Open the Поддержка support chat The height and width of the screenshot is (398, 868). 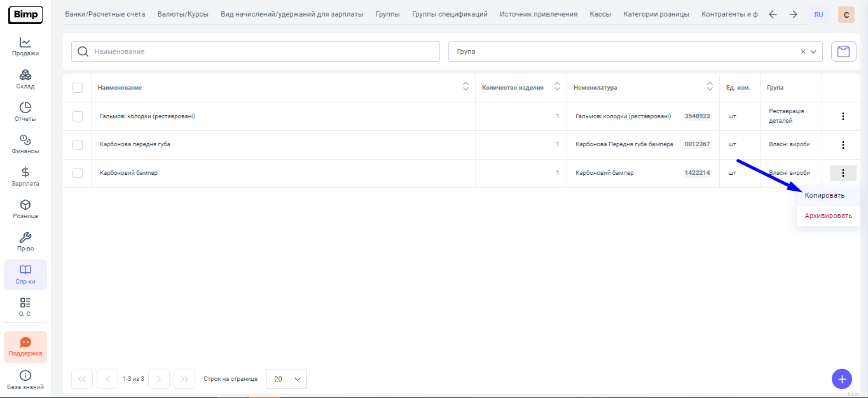tap(25, 347)
